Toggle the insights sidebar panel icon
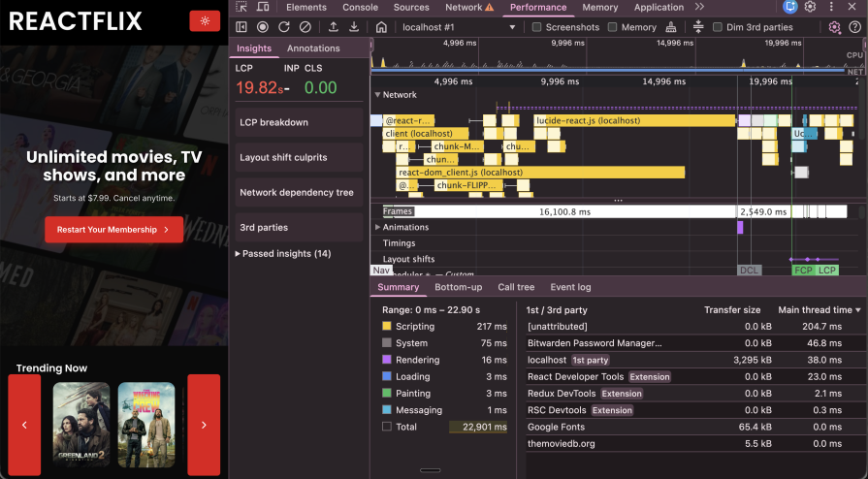This screenshot has height=479, width=868. click(x=241, y=27)
